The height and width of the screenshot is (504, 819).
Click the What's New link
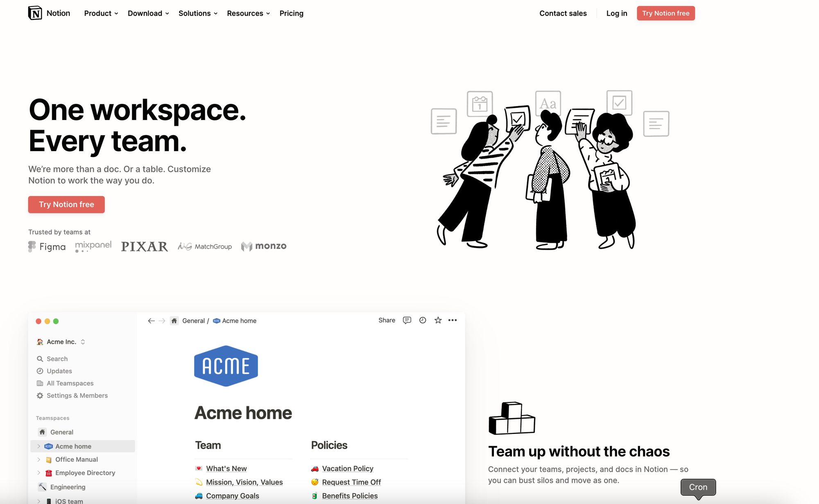(x=226, y=468)
